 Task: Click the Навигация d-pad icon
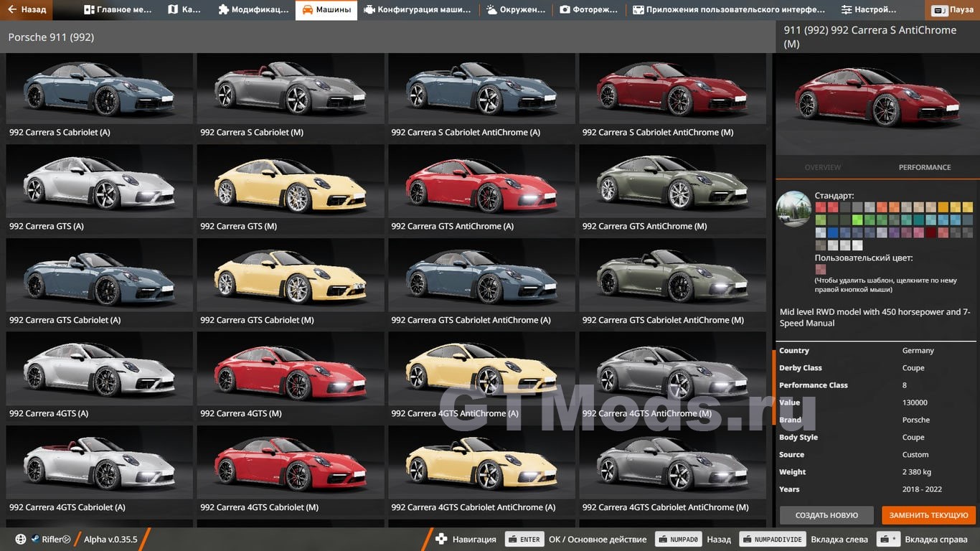pyautogui.click(x=441, y=539)
